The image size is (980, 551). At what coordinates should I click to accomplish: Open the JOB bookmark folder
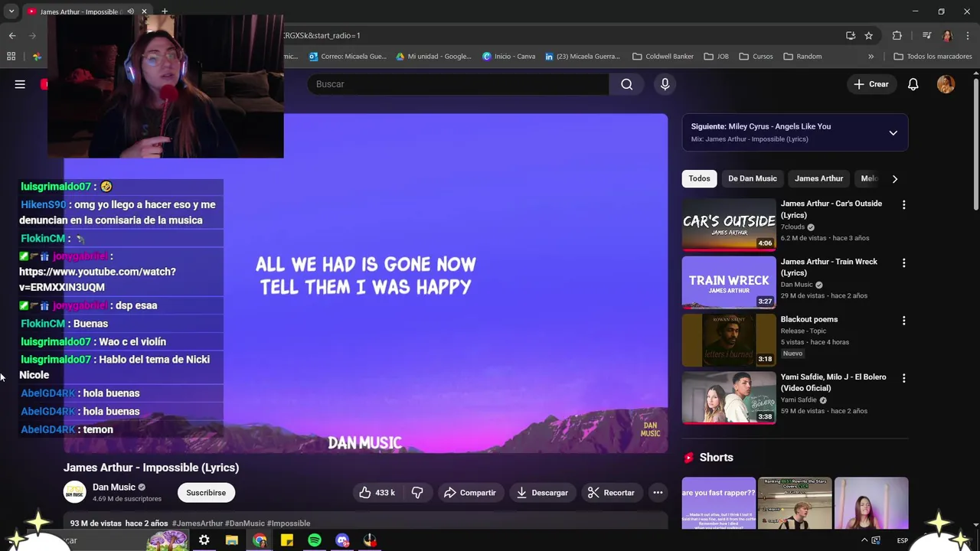pyautogui.click(x=716, y=56)
